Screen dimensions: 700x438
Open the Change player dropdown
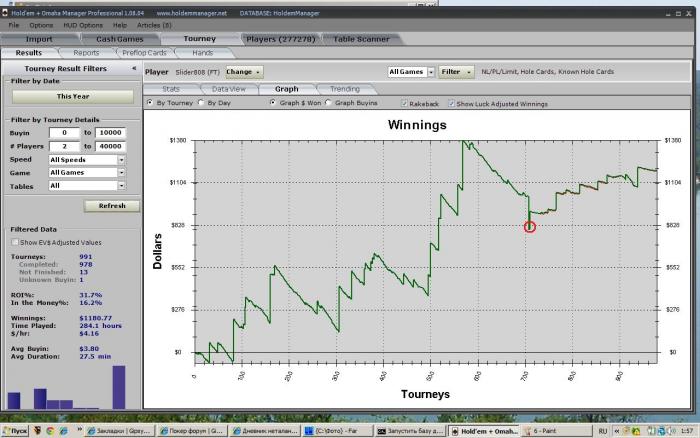244,71
